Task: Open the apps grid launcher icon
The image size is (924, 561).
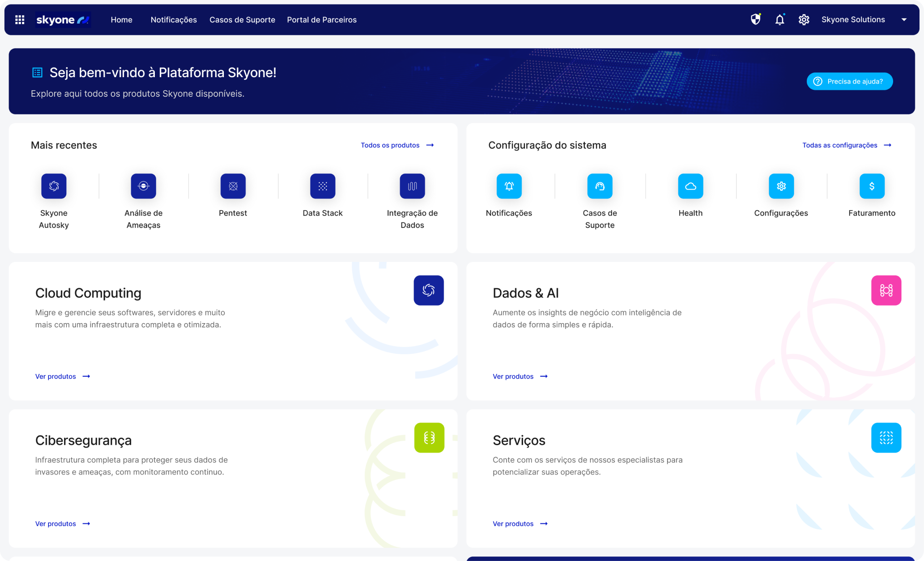Action: 20,20
